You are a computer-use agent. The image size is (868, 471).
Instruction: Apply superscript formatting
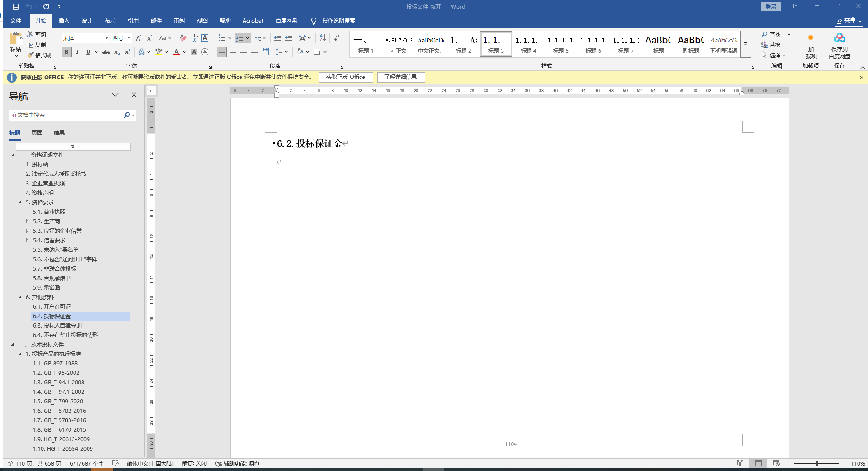[x=128, y=52]
